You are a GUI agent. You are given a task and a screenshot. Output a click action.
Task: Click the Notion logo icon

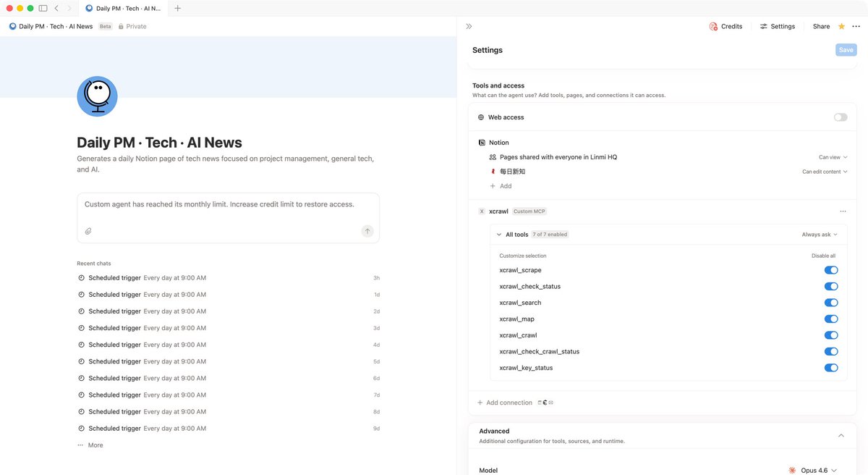coord(482,143)
